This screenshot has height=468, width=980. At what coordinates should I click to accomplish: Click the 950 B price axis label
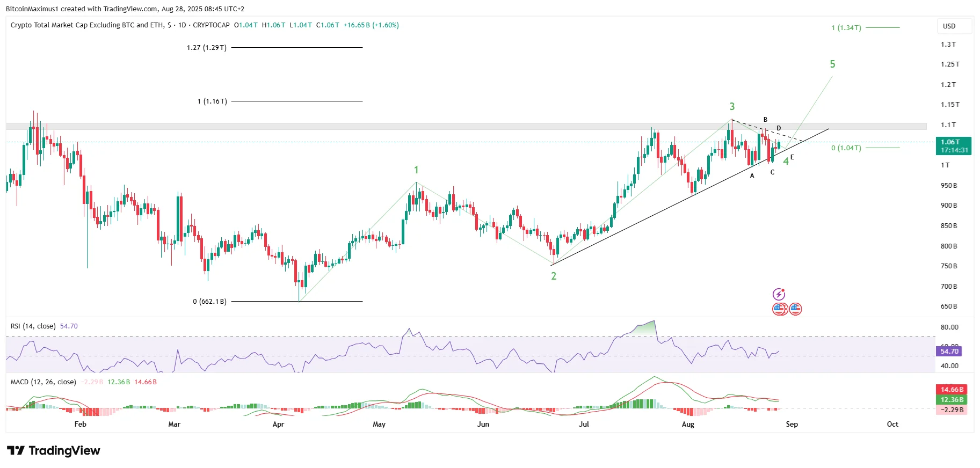click(x=948, y=186)
